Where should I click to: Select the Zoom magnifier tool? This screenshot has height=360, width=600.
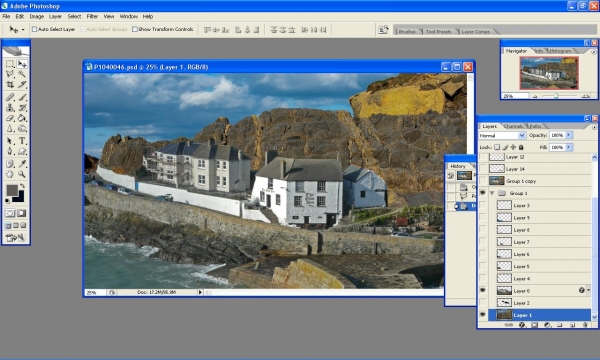pos(22,174)
